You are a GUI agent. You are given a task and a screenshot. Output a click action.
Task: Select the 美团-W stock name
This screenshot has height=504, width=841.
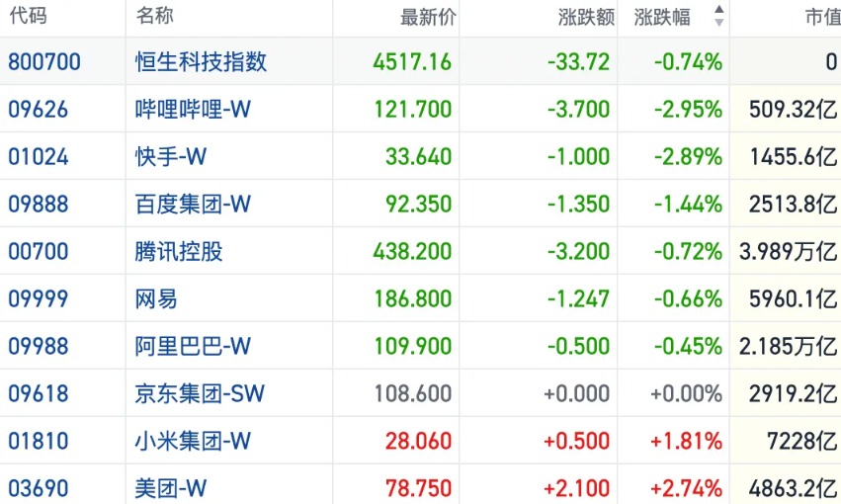tap(171, 488)
